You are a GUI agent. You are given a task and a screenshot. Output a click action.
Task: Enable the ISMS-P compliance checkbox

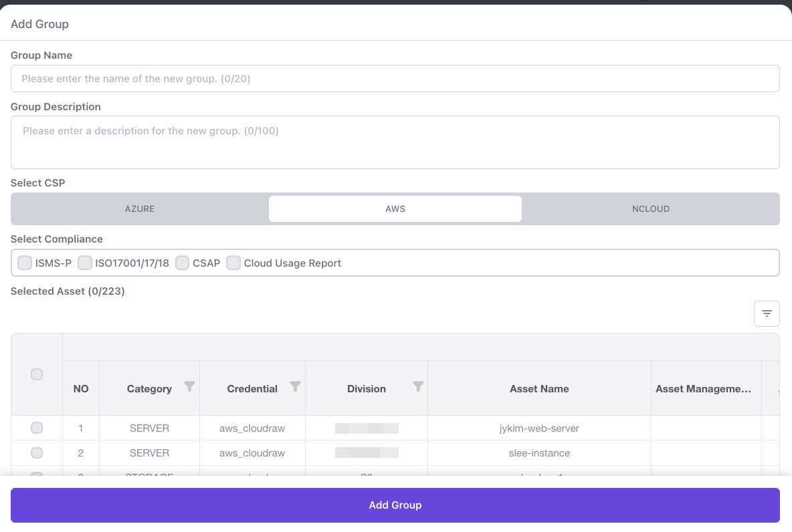[25, 263]
